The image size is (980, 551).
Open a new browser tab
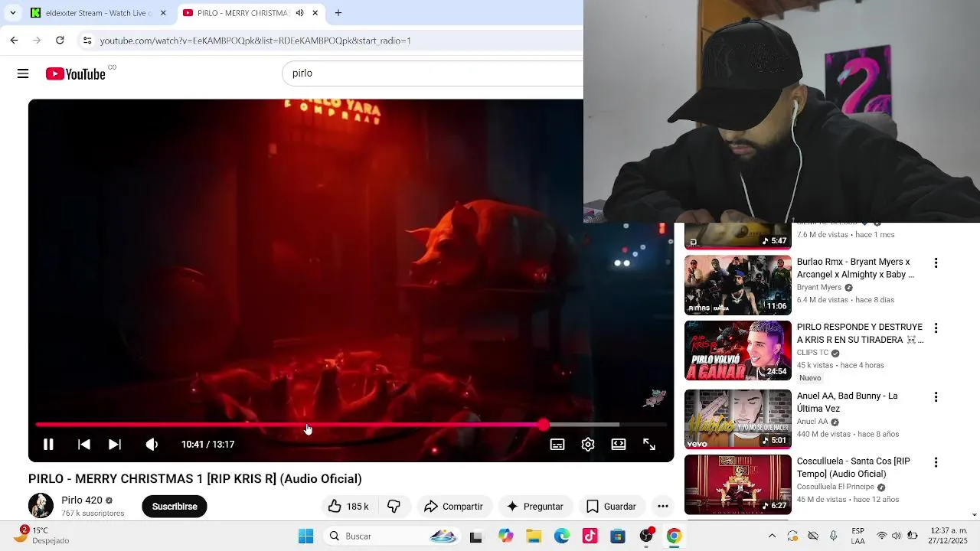pos(338,13)
